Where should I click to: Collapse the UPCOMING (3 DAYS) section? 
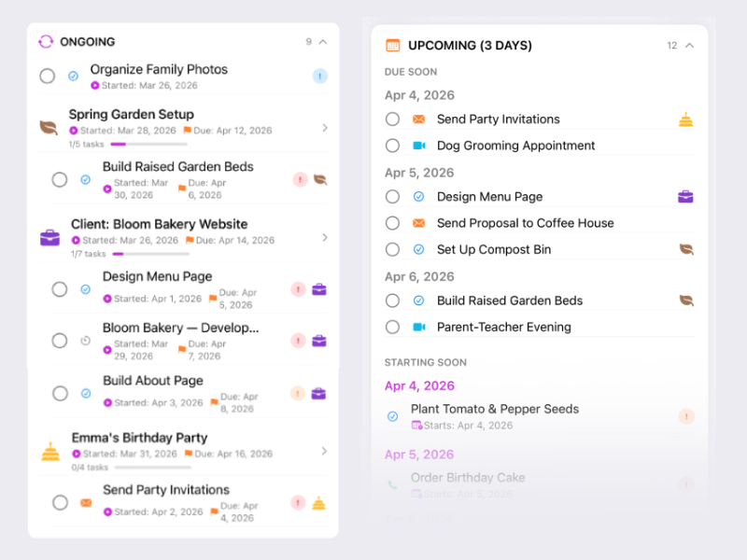tap(689, 45)
